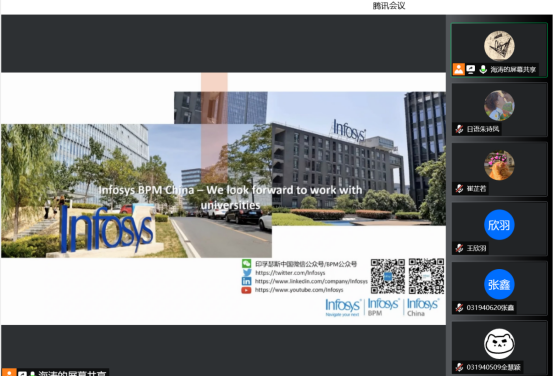Viewport: 554px width, 376px height.
Task: Click the left QR code on the slide
Action: 388,276
